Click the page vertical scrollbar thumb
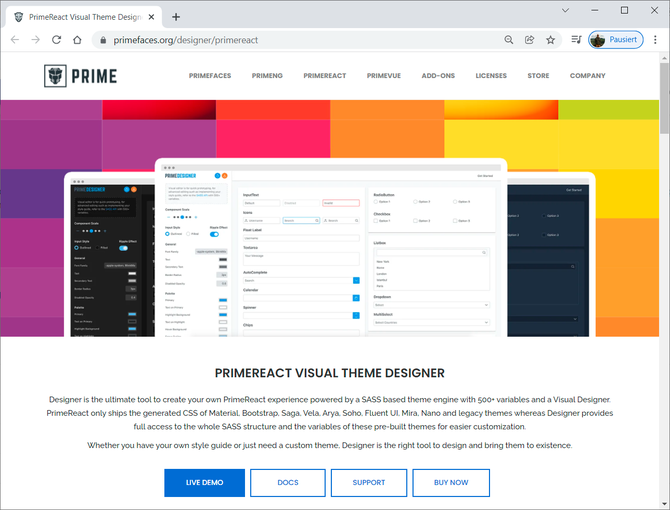Screen dimensions: 670x510 click(664, 98)
